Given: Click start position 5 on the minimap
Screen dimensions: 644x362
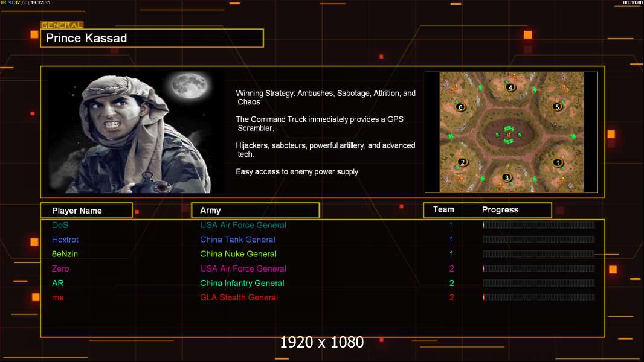Looking at the screenshot, I should (557, 107).
